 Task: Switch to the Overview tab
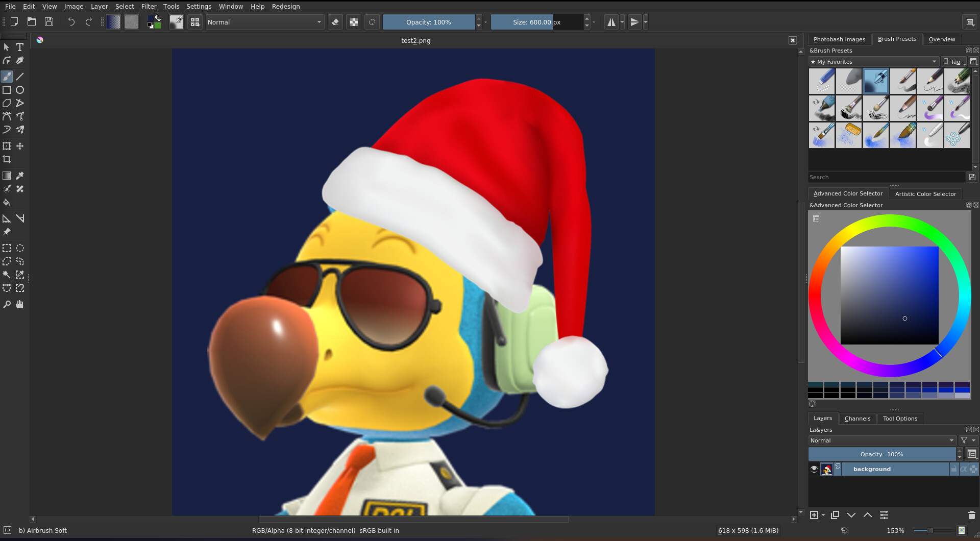click(x=942, y=39)
